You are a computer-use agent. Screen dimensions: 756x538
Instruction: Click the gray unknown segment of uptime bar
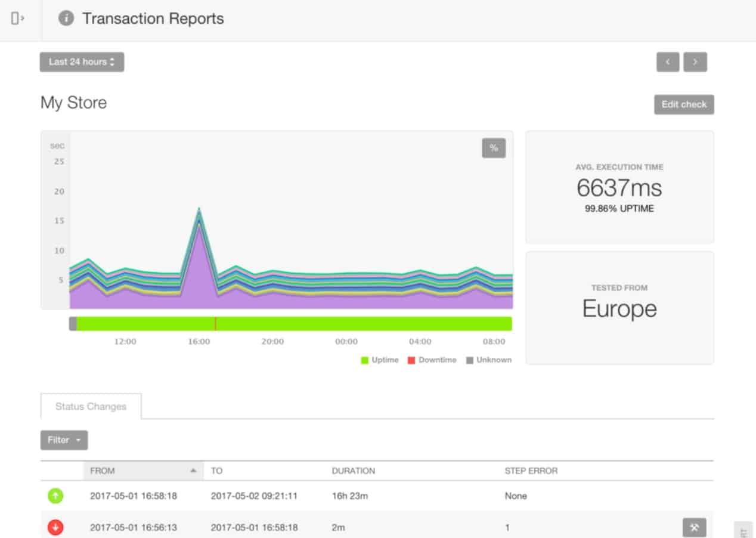[x=73, y=324]
